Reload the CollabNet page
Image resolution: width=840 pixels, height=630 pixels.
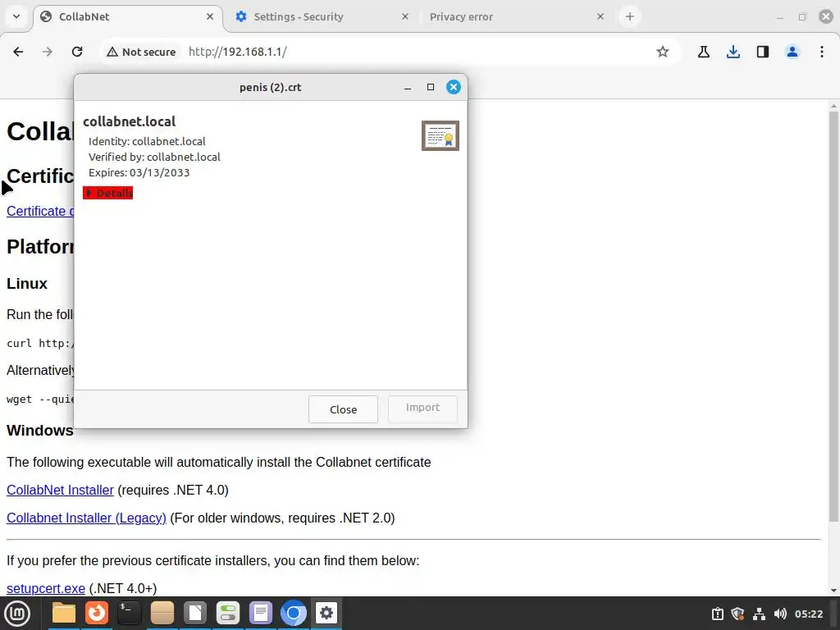click(77, 52)
